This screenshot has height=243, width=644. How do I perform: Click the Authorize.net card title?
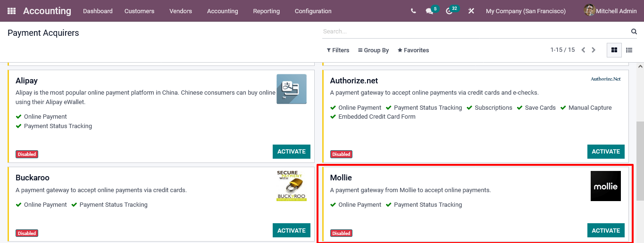[x=354, y=81]
